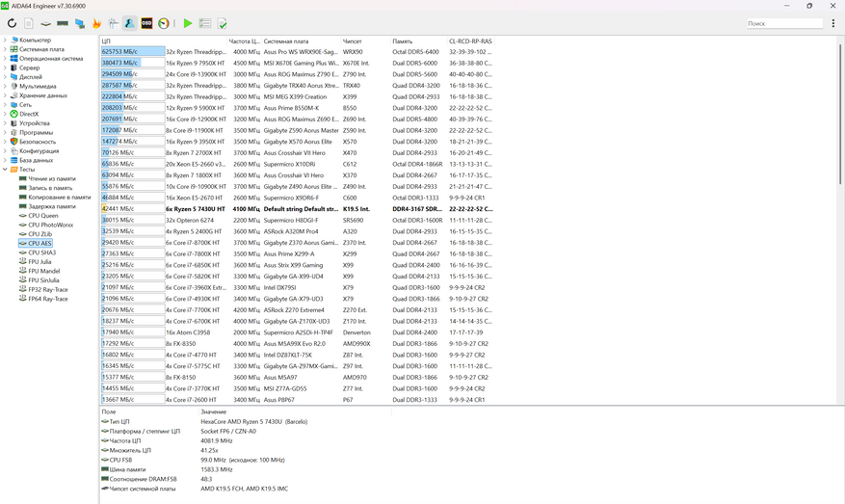The height and width of the screenshot is (504, 845).
Task: Open the FP32 Ray-Trace test
Action: [x=48, y=289]
